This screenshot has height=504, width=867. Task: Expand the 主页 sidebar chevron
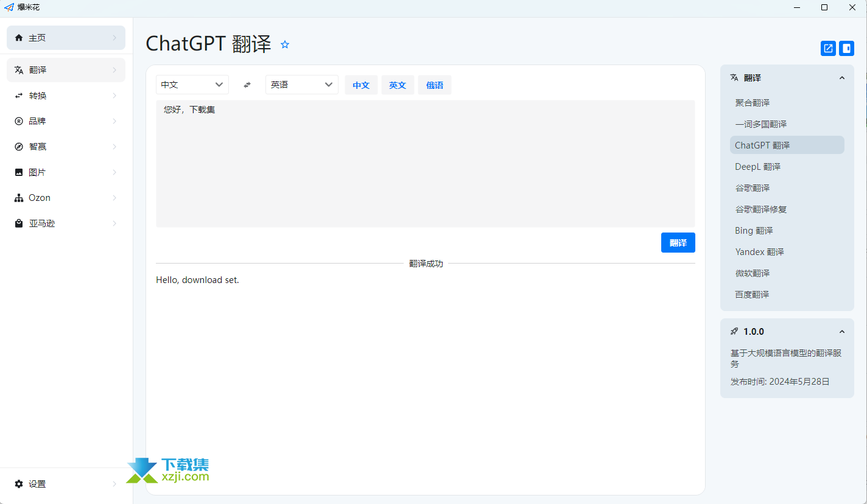114,38
